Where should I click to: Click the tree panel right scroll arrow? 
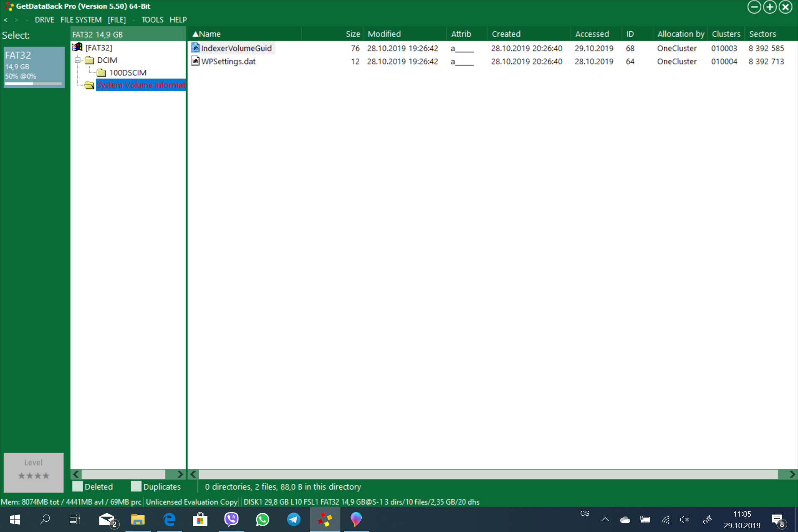(x=180, y=474)
